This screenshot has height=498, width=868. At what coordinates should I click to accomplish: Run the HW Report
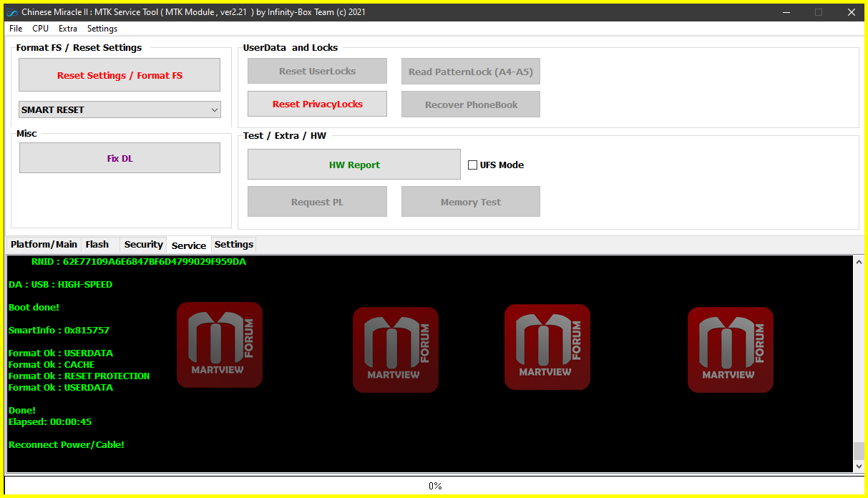[354, 165]
